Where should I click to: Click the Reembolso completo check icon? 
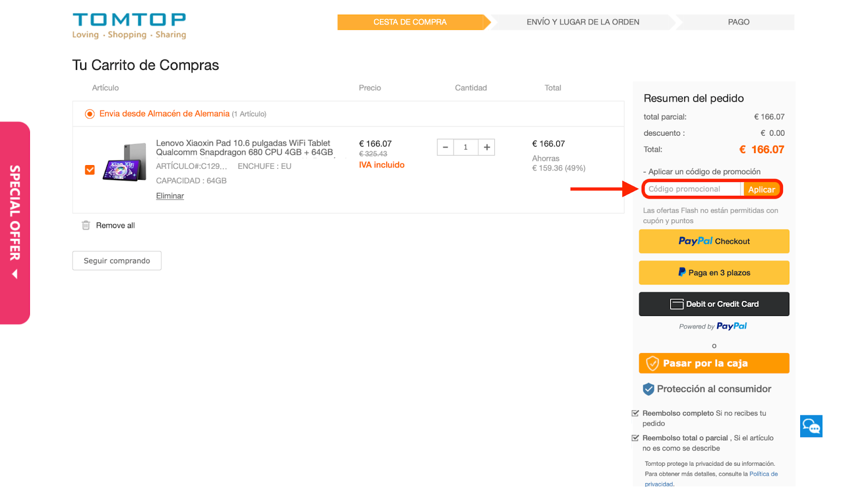coord(635,413)
